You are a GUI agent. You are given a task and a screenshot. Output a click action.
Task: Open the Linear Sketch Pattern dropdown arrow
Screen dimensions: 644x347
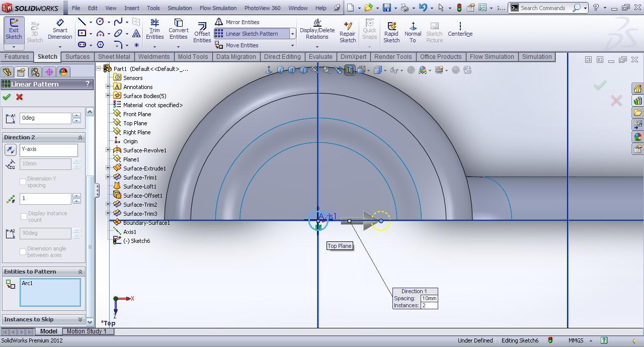pyautogui.click(x=292, y=34)
